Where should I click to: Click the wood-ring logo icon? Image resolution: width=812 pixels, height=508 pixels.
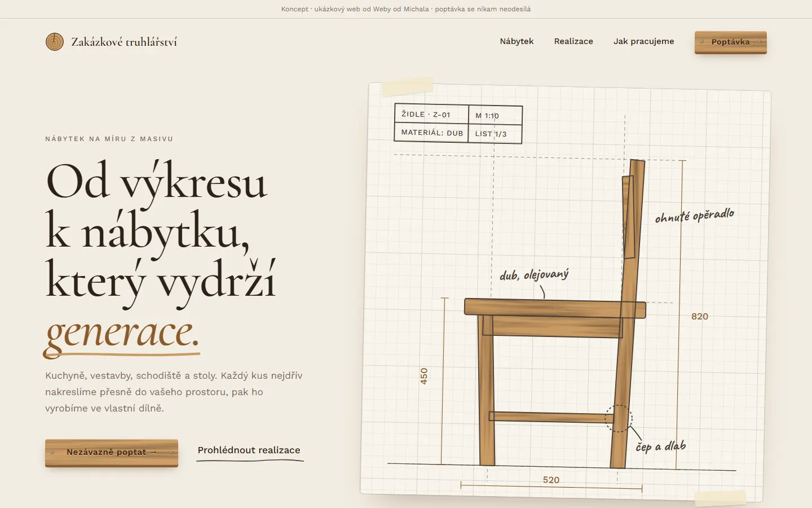55,42
